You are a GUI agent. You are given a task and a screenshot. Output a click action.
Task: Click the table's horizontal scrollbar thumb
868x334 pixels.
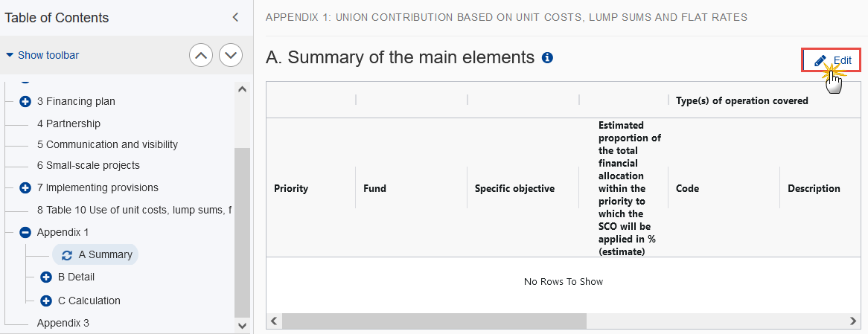434,321
